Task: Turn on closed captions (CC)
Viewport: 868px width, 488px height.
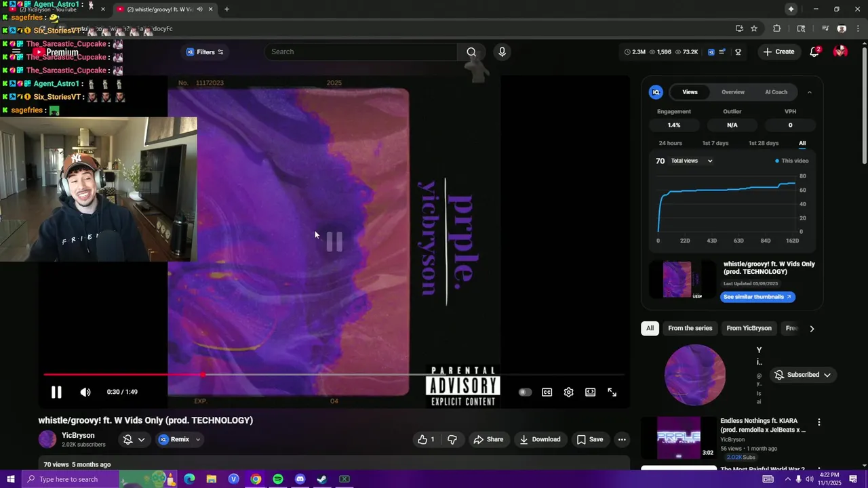Action: 547,392
